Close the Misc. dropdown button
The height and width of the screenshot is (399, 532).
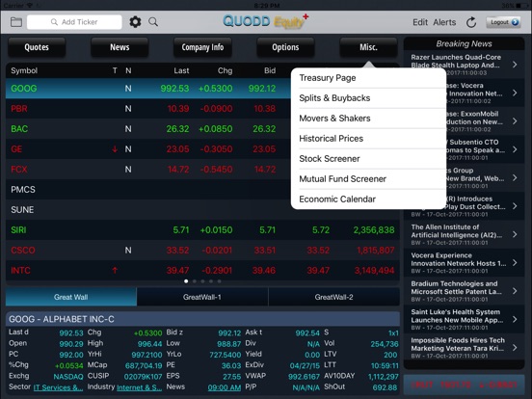(368, 47)
